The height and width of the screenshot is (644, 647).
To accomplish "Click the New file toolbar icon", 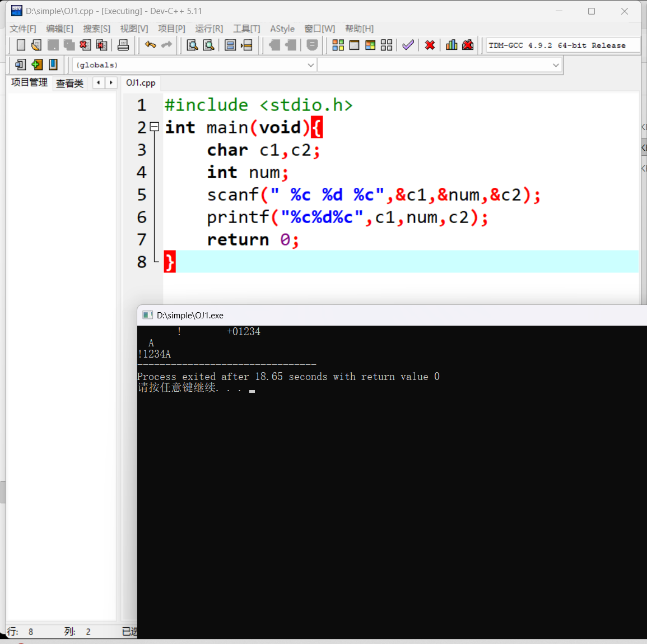I will pos(21,45).
